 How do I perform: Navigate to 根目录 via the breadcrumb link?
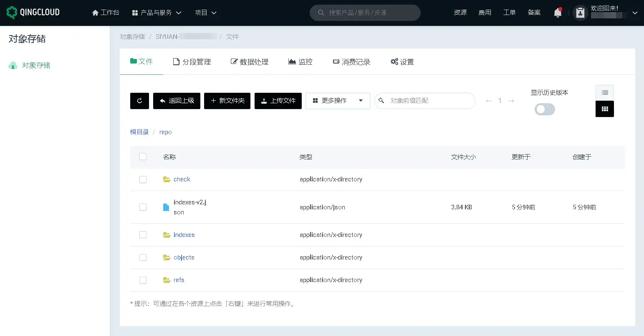pyautogui.click(x=139, y=132)
